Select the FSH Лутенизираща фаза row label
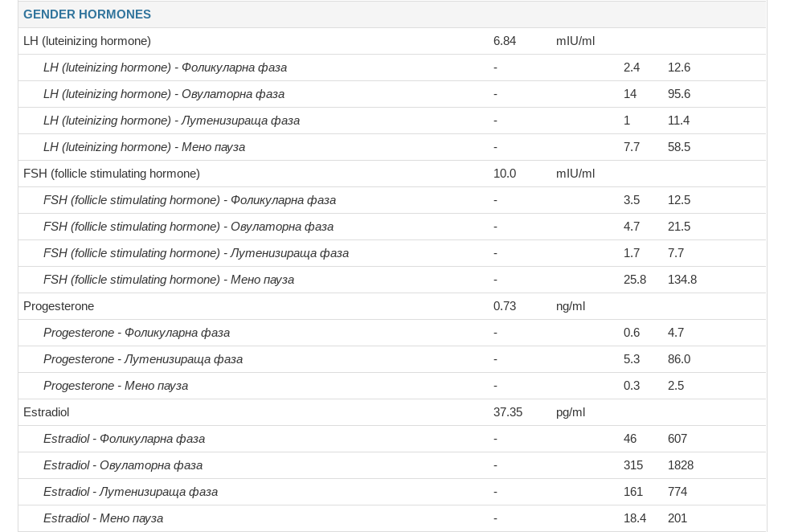790x532 pixels. (x=196, y=253)
